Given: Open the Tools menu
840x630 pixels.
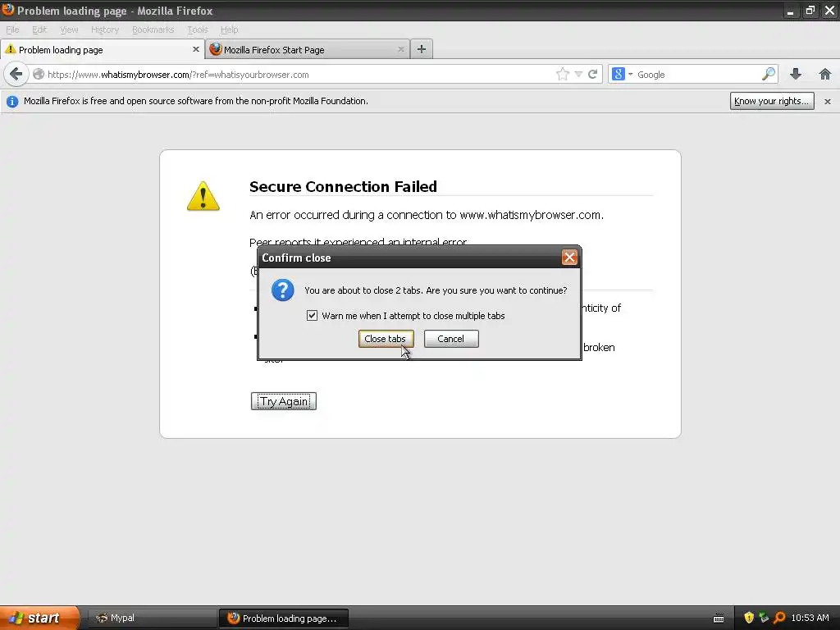Looking at the screenshot, I should (x=197, y=30).
